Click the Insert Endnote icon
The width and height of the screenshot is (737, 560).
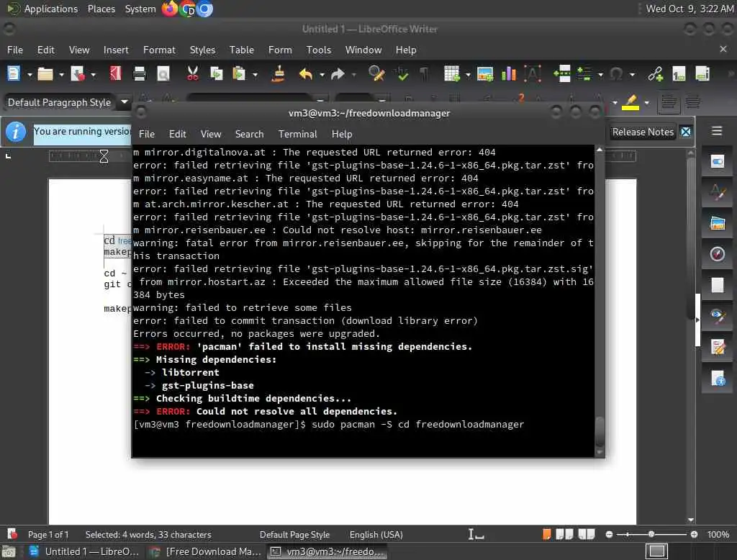coord(702,74)
